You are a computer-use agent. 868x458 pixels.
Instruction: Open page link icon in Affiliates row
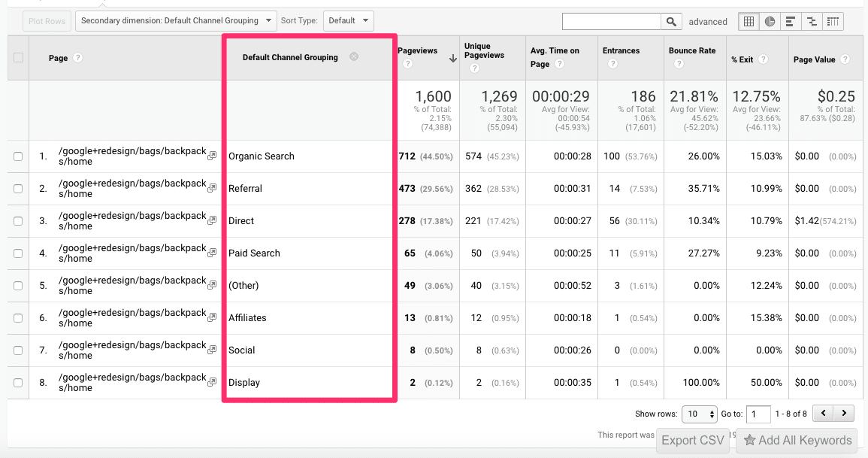coord(211,318)
